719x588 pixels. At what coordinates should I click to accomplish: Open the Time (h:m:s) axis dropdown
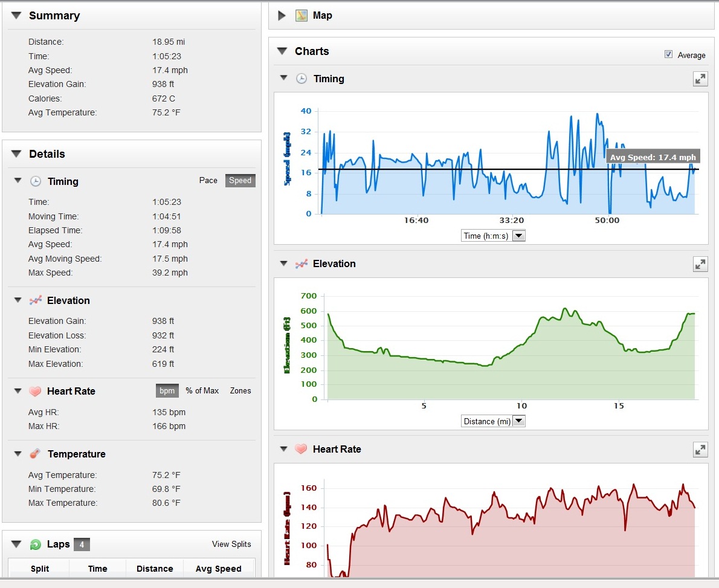518,236
